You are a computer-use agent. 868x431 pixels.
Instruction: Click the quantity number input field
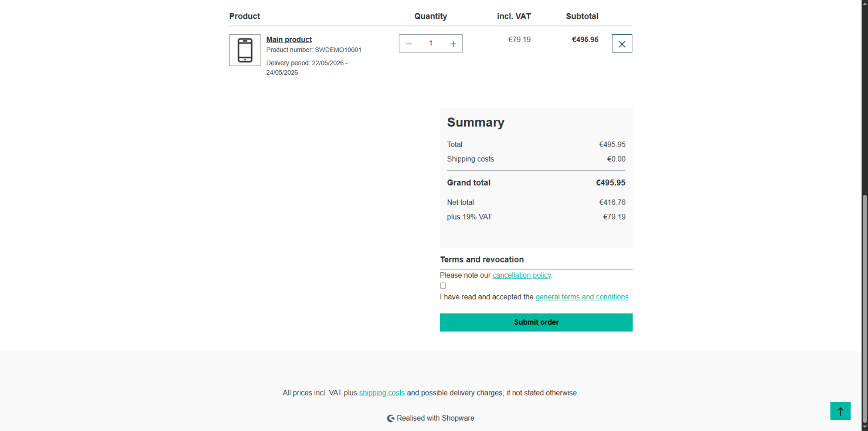pos(431,43)
